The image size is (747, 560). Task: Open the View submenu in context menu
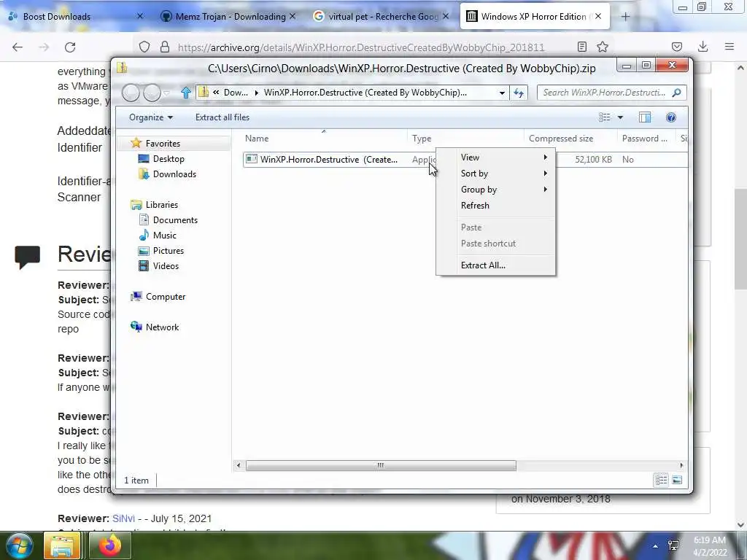[495, 157]
